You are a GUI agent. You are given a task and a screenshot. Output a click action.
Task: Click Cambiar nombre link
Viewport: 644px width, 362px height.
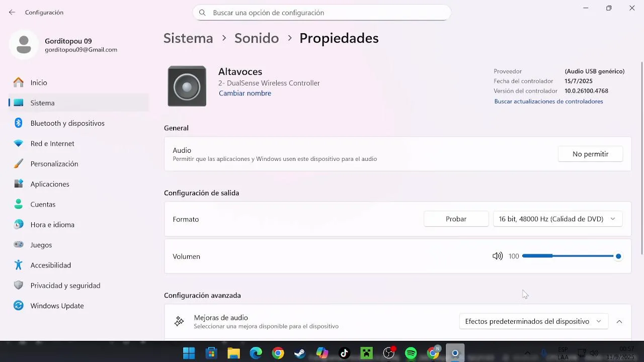(x=245, y=94)
